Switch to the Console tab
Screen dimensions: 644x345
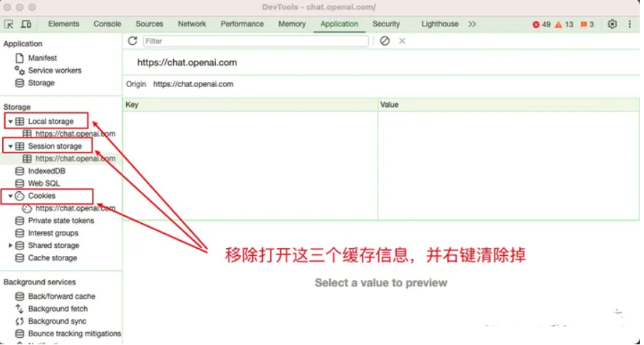108,24
